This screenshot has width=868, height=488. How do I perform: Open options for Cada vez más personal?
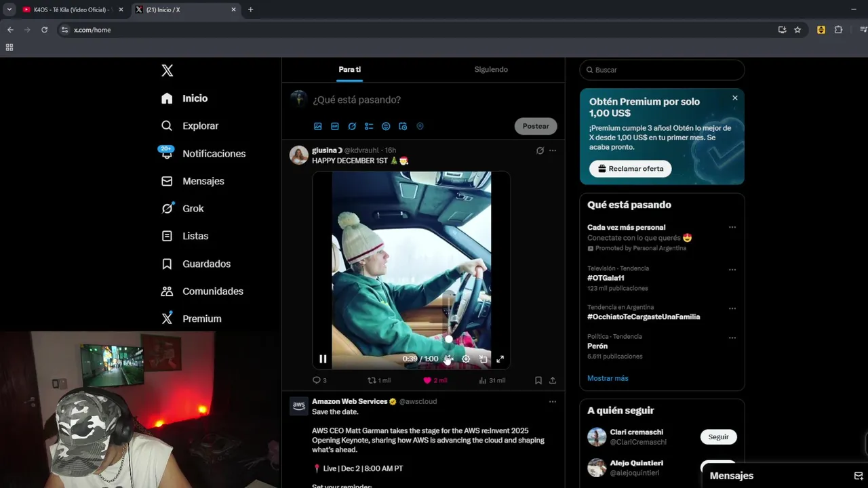(x=732, y=228)
